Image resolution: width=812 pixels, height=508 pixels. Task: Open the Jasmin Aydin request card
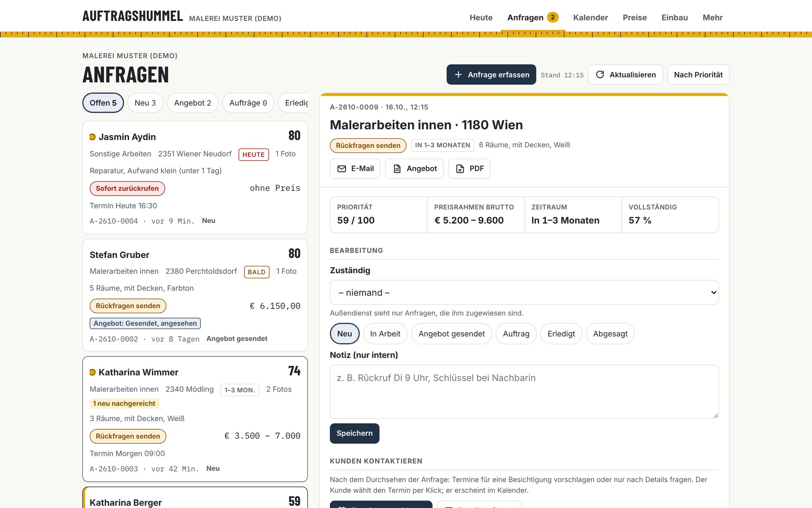195,177
